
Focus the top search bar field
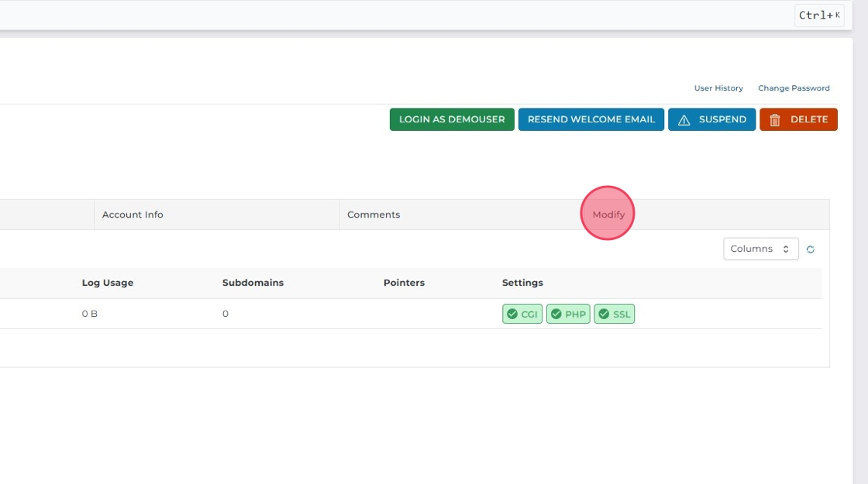pyautogui.click(x=387, y=15)
